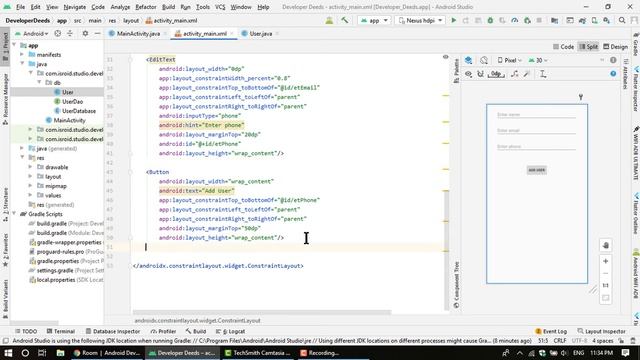
Task: Click ADD USER button in layout preview
Action: click(536, 170)
